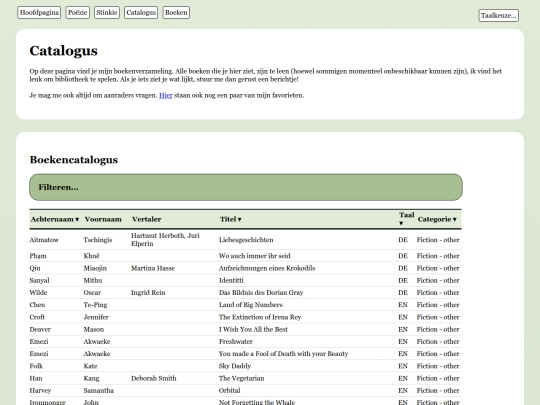Expand the Filteren... panel
The width and height of the screenshot is (540, 405).
[246, 187]
